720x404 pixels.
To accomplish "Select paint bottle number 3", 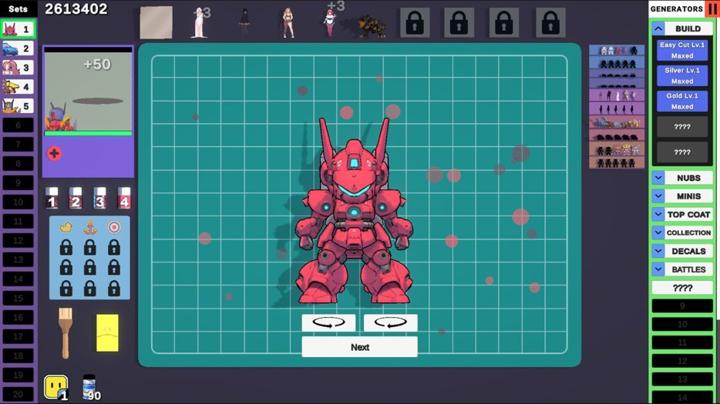I will pyautogui.click(x=100, y=198).
